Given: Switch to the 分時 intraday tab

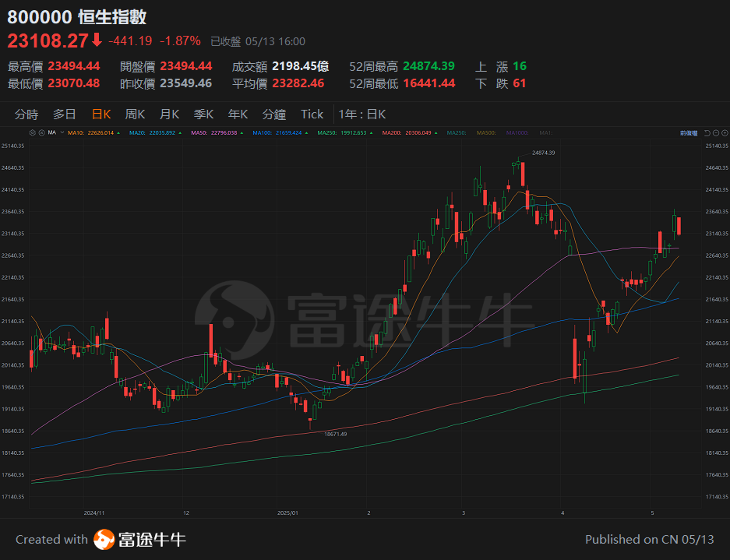Looking at the screenshot, I should click(26, 114).
